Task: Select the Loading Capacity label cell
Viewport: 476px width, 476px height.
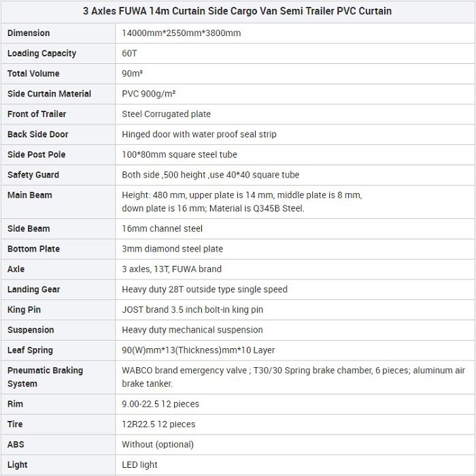Action: pyautogui.click(x=41, y=53)
